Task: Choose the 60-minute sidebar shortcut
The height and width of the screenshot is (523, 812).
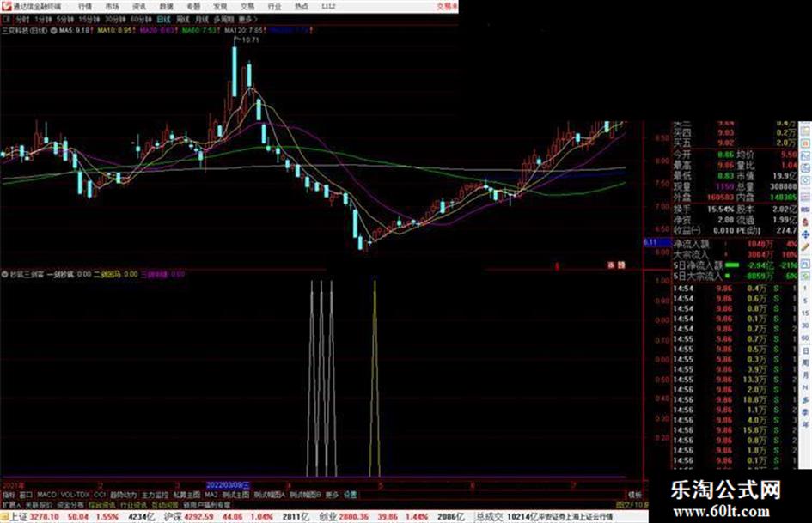Action: pyautogui.click(x=805, y=338)
